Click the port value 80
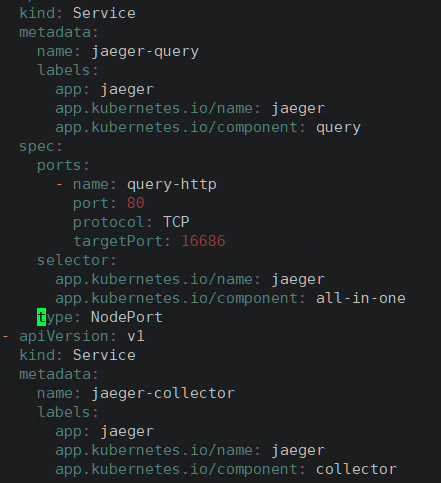This screenshot has height=483, width=441. [135, 203]
